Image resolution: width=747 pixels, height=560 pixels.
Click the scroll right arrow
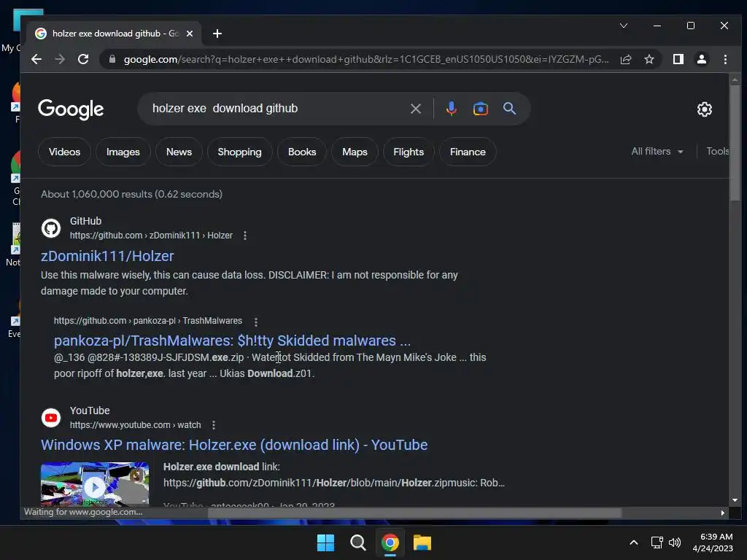tap(722, 513)
